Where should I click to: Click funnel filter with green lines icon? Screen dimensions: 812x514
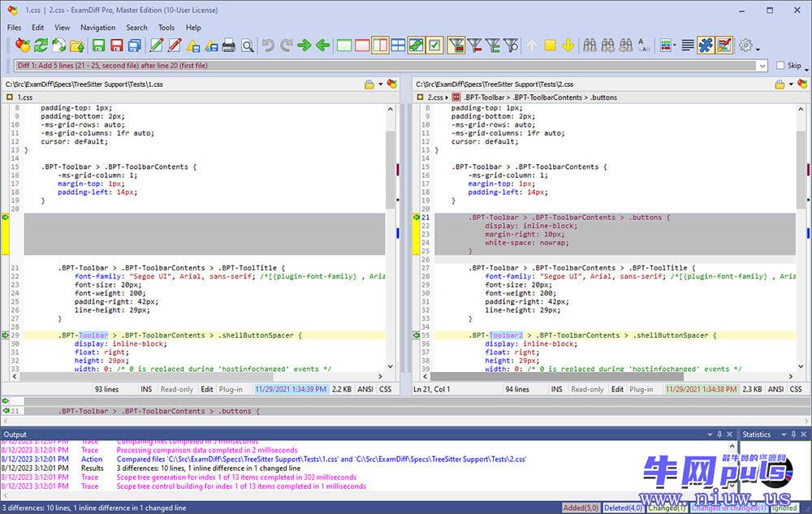(493, 45)
